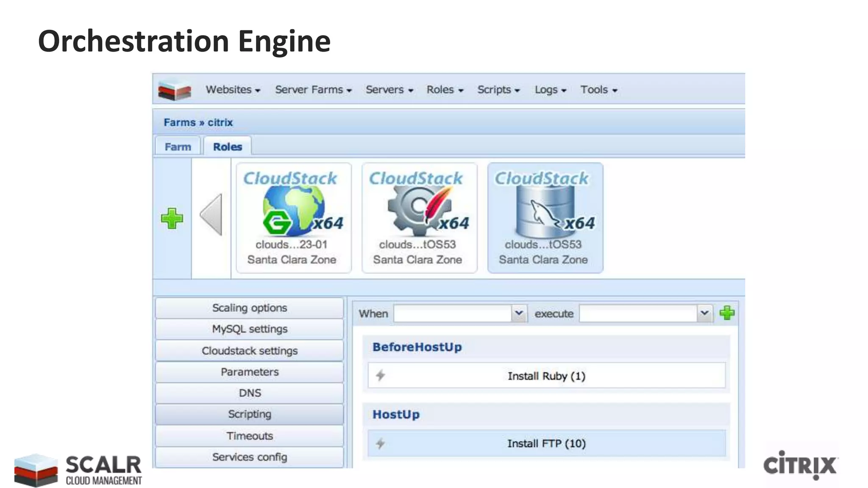The image size is (868, 488).
Task: Click the green plus to add a script
Action: tap(727, 313)
